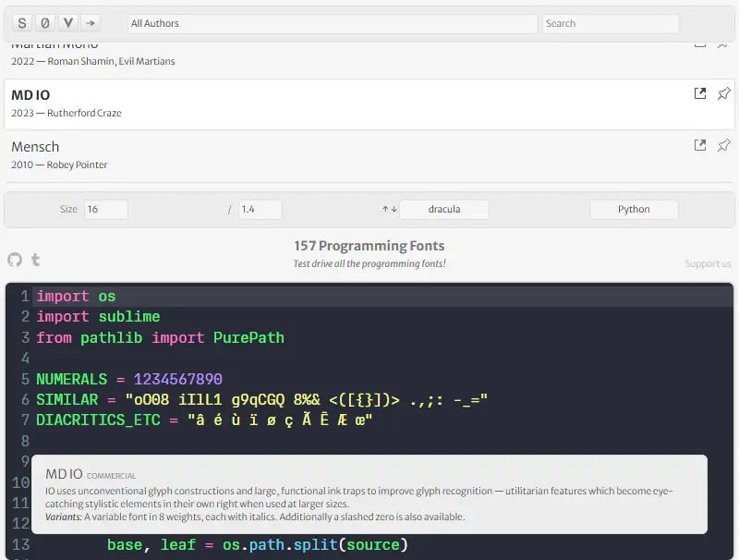This screenshot has height=560, width=739.
Task: Toggle the arrow ligatures filter button
Action: click(x=91, y=23)
